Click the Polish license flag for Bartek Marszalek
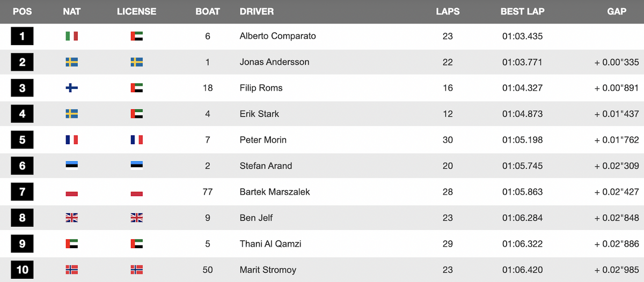 [x=136, y=192]
